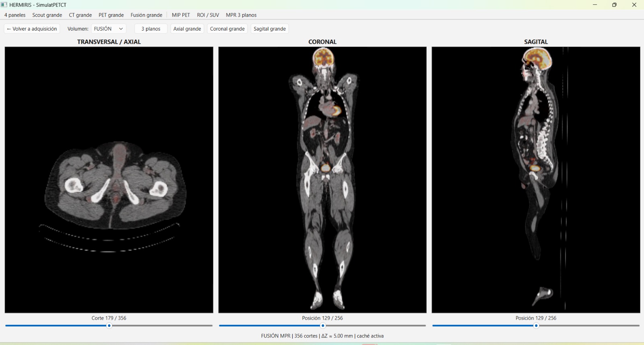
Task: Click the 'CORONAL' heading
Action: [322, 41]
